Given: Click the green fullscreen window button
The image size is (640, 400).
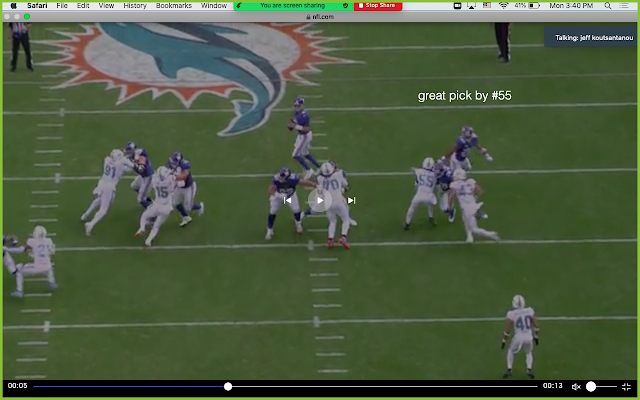Looking at the screenshot, I should 27,17.
